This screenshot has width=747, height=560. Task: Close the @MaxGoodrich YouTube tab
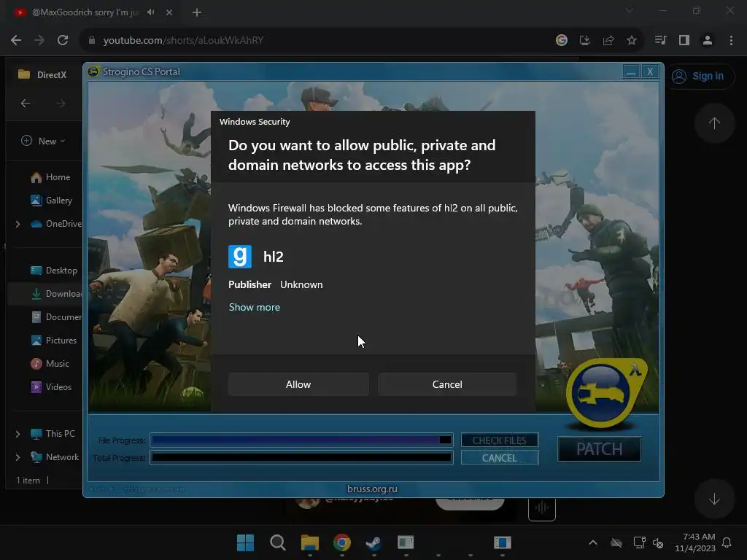pyautogui.click(x=169, y=12)
